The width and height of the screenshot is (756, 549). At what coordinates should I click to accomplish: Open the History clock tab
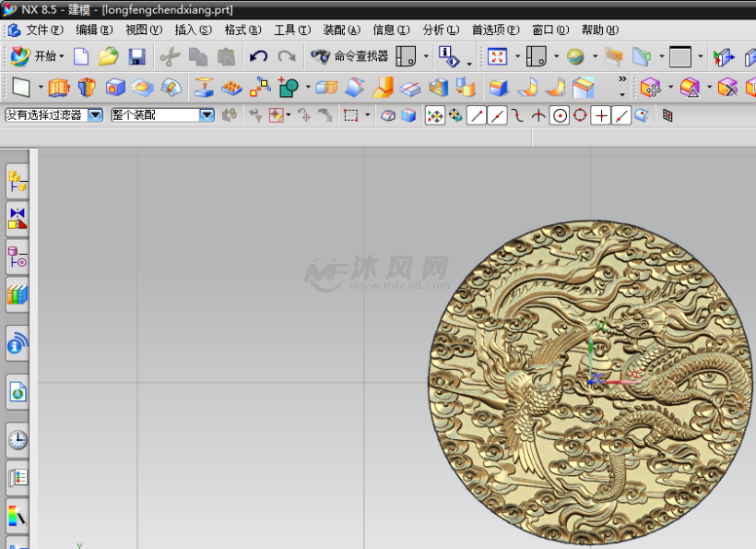click(18, 439)
